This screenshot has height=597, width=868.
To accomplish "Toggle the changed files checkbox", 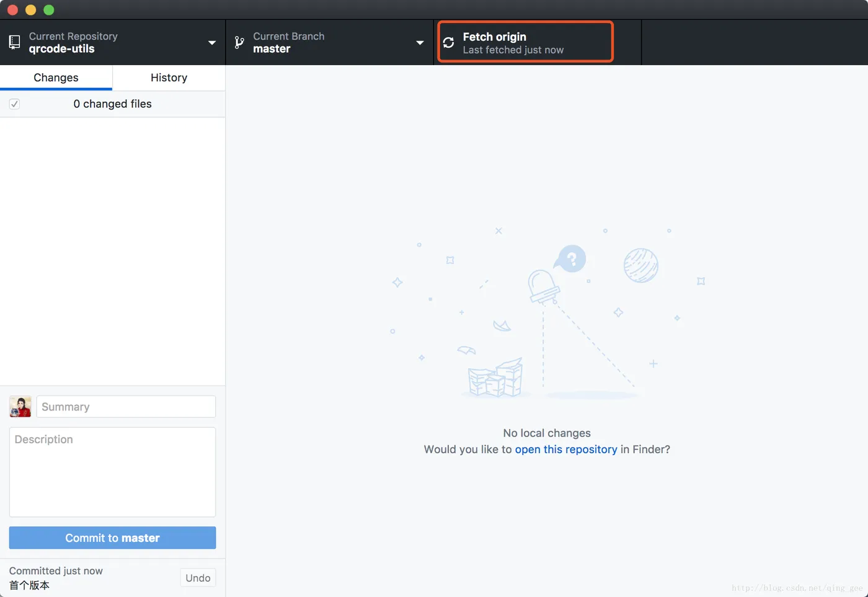I will pyautogui.click(x=14, y=104).
